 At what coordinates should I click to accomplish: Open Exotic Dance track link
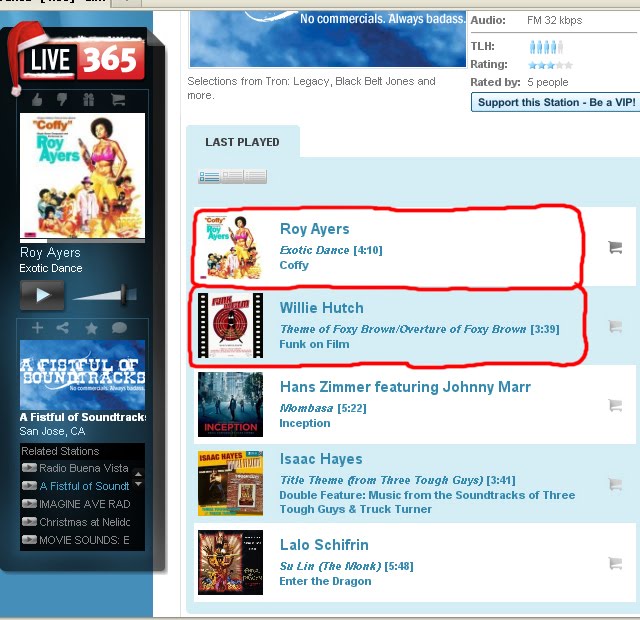pos(314,250)
